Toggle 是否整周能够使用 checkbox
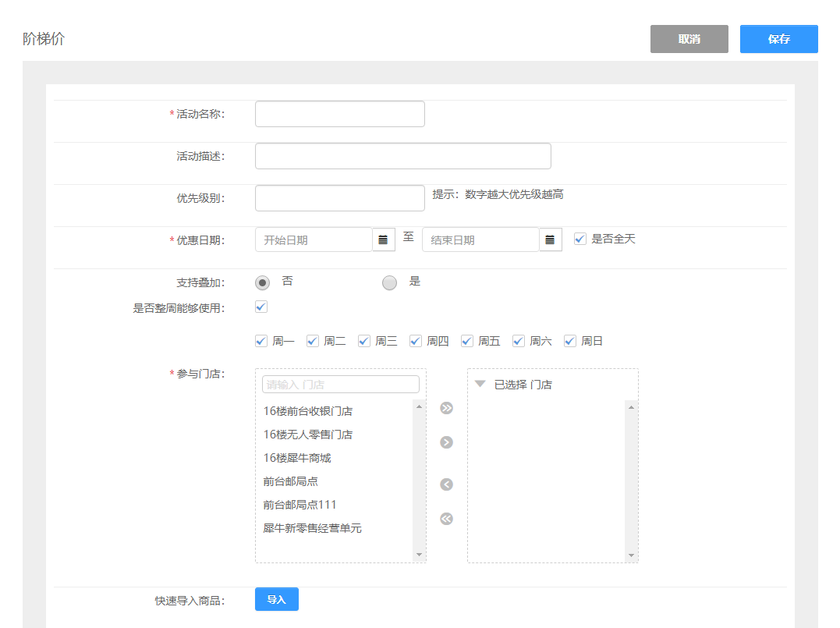The height and width of the screenshot is (628, 840). pos(261,307)
